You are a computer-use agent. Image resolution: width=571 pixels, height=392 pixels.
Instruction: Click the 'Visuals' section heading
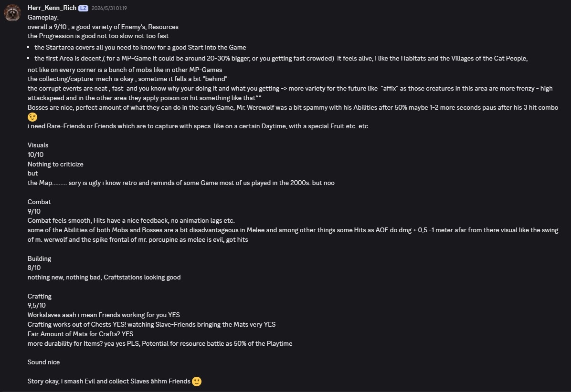pyautogui.click(x=38, y=145)
